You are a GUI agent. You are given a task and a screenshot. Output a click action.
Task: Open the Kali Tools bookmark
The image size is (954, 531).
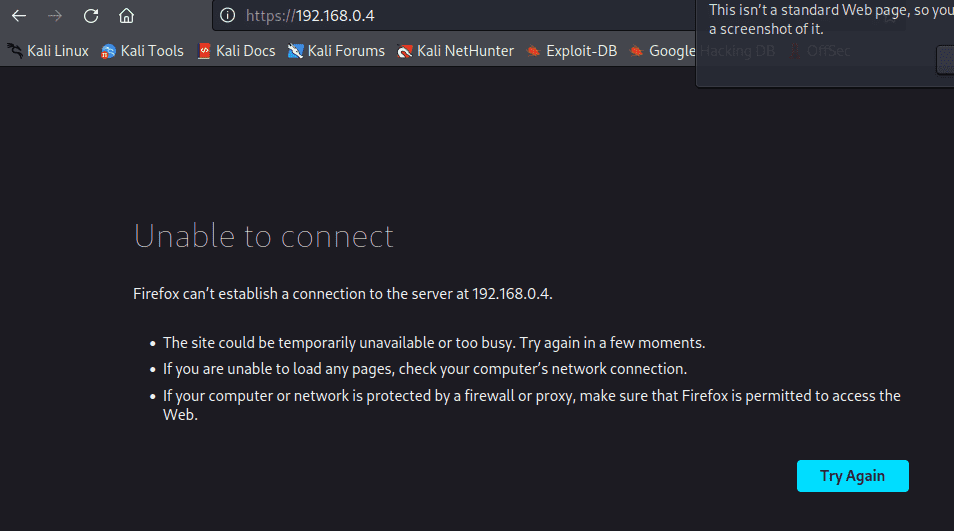142,51
